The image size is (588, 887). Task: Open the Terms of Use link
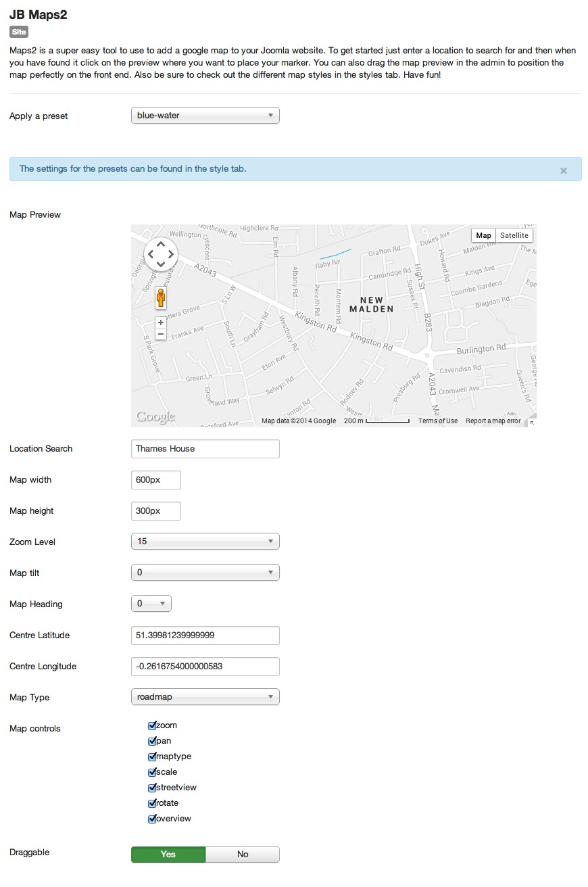coord(438,421)
